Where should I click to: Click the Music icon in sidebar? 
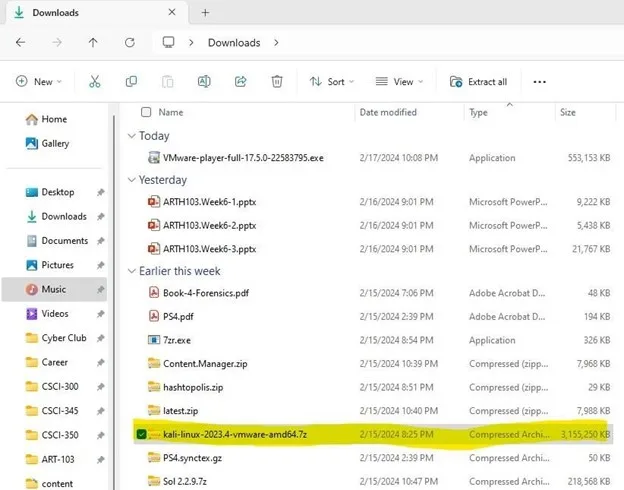[x=31, y=289]
